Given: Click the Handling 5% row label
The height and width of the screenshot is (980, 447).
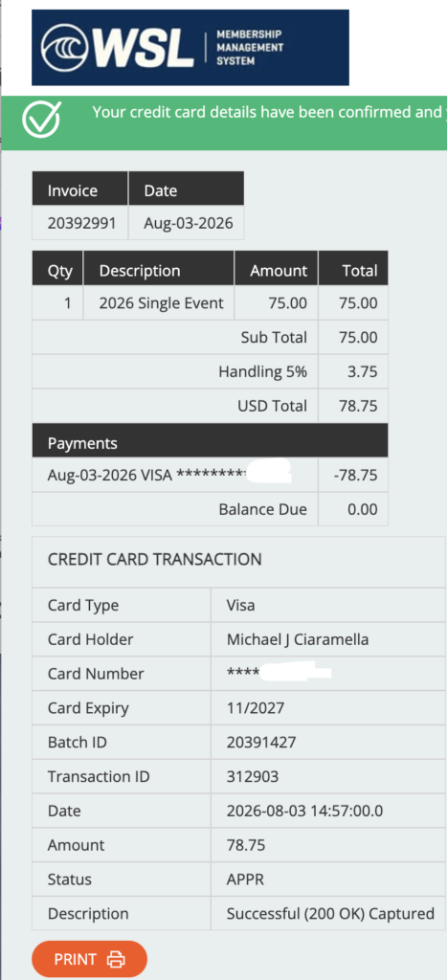Looking at the screenshot, I should (262, 372).
